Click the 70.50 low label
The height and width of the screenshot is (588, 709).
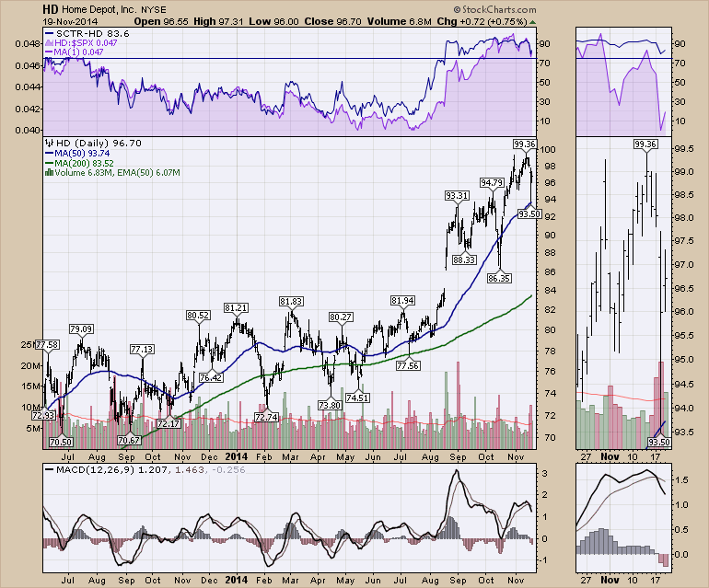click(x=61, y=442)
